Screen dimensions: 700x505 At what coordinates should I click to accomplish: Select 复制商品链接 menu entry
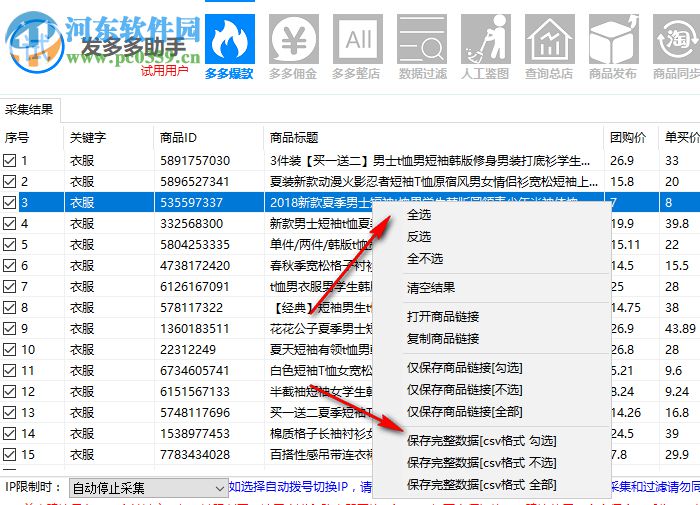[x=443, y=338]
